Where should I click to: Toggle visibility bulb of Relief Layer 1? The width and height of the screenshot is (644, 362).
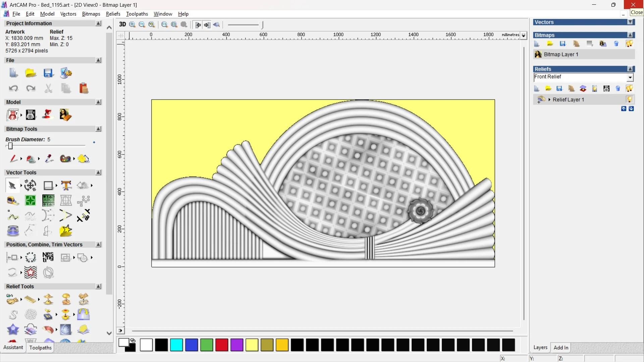(x=629, y=100)
